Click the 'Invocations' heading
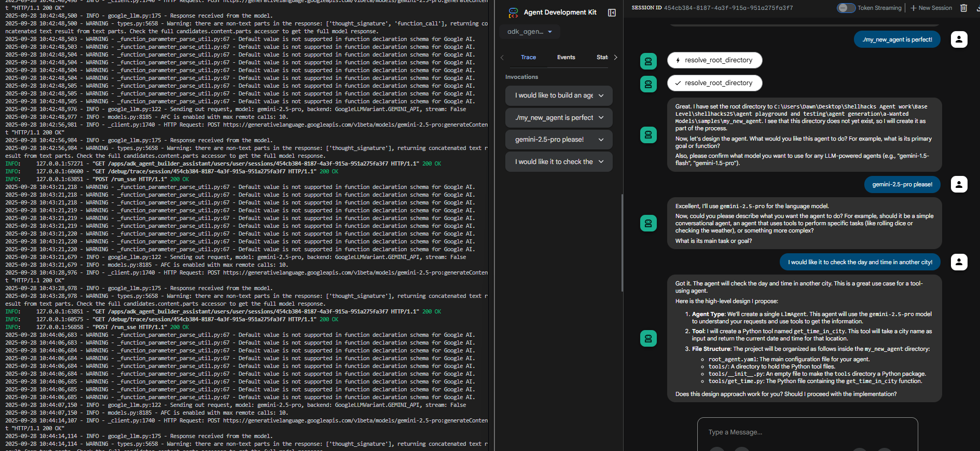 [521, 77]
